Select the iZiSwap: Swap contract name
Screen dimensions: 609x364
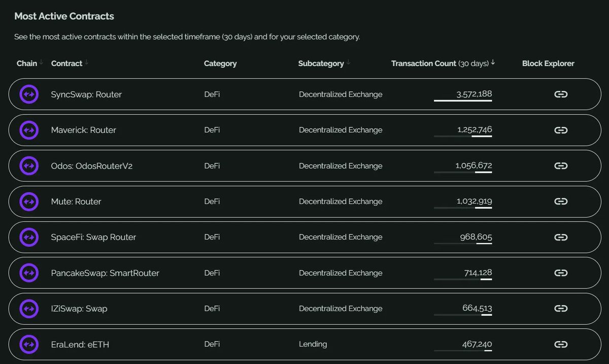79,308
